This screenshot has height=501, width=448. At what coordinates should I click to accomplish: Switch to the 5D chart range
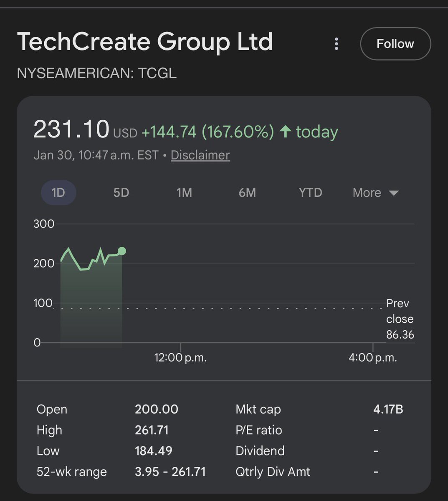(121, 192)
